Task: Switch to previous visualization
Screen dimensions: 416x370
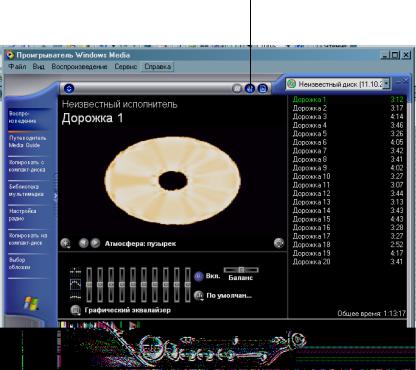Action: tap(83, 243)
